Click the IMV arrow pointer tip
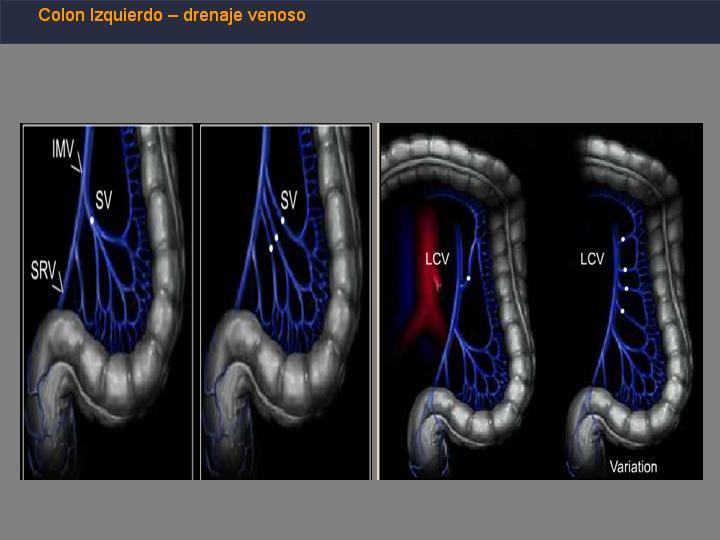 [x=81, y=172]
